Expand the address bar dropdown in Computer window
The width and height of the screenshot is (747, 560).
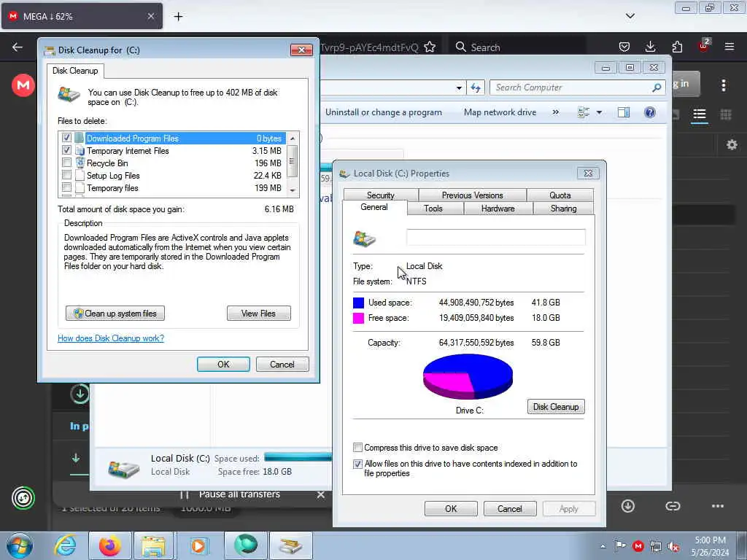[x=459, y=87]
